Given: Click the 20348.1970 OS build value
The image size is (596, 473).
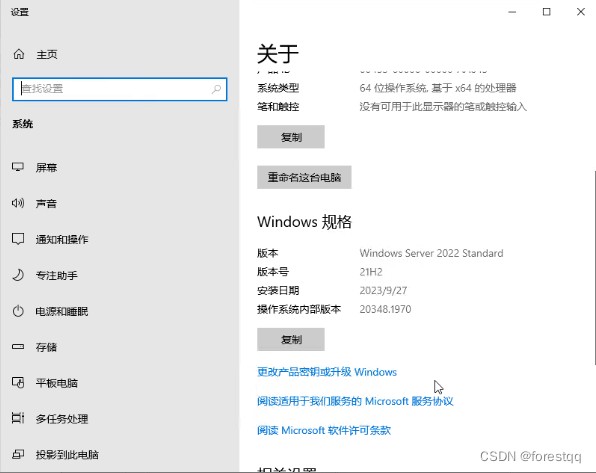Looking at the screenshot, I should tap(385, 309).
